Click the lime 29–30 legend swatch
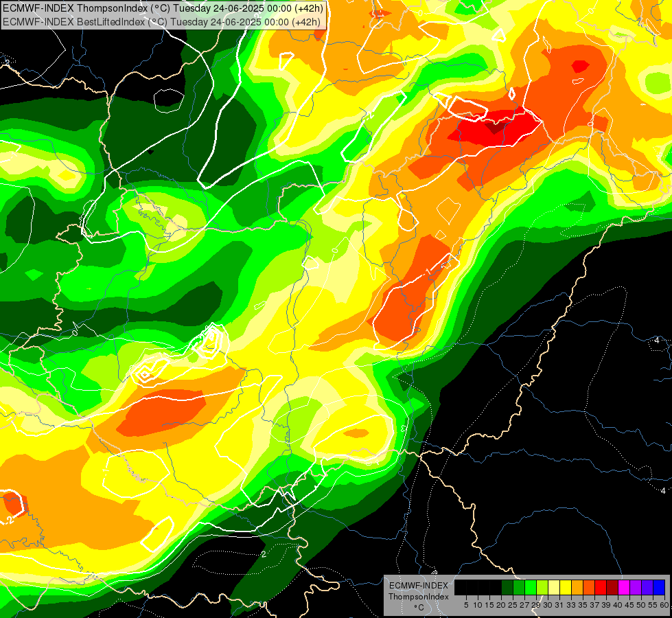The image size is (672, 618). tap(542, 587)
